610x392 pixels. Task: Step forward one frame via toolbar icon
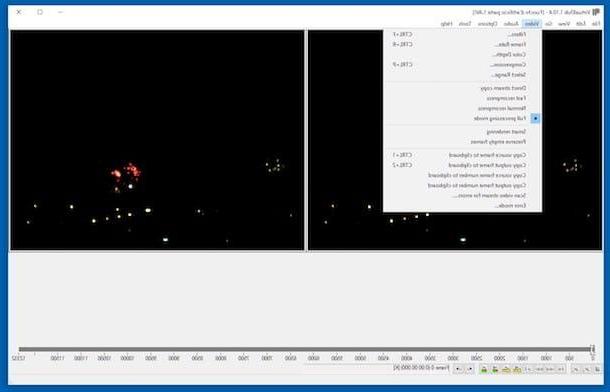[x=539, y=369]
